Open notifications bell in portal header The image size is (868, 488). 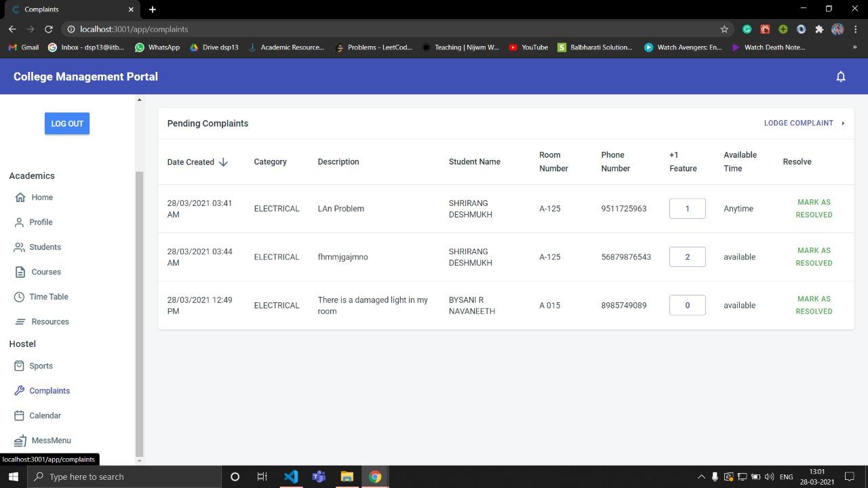pyautogui.click(x=840, y=77)
